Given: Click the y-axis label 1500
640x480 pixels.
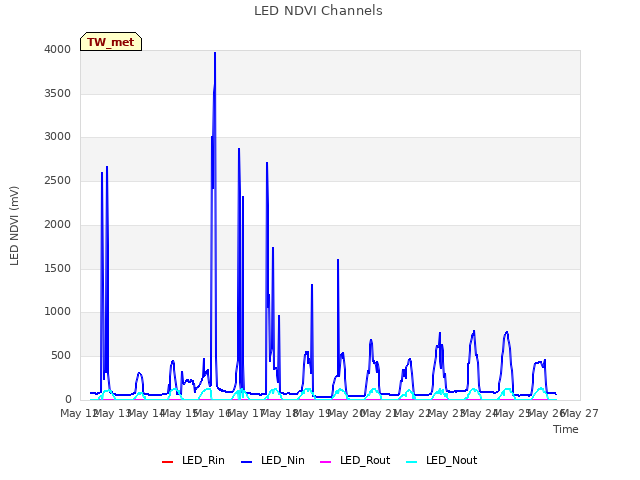Looking at the screenshot, I should point(57,268).
